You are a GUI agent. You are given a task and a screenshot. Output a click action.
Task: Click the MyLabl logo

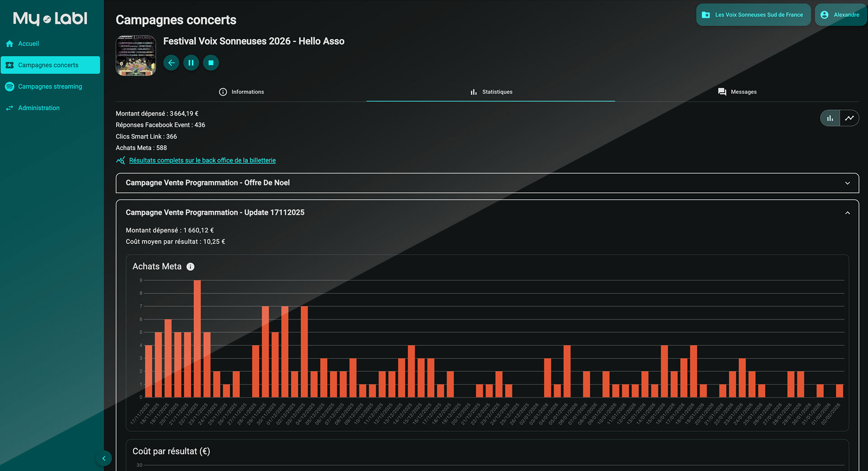(x=50, y=19)
